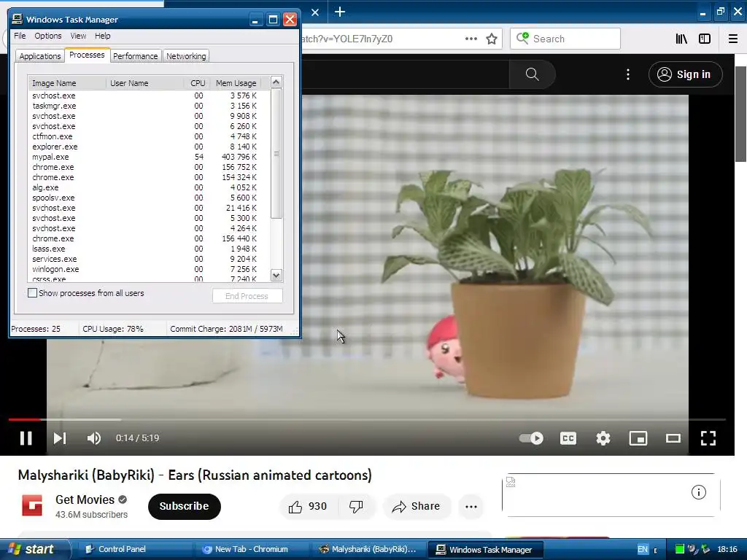Select the Processes tab
747x560 pixels.
(x=87, y=55)
